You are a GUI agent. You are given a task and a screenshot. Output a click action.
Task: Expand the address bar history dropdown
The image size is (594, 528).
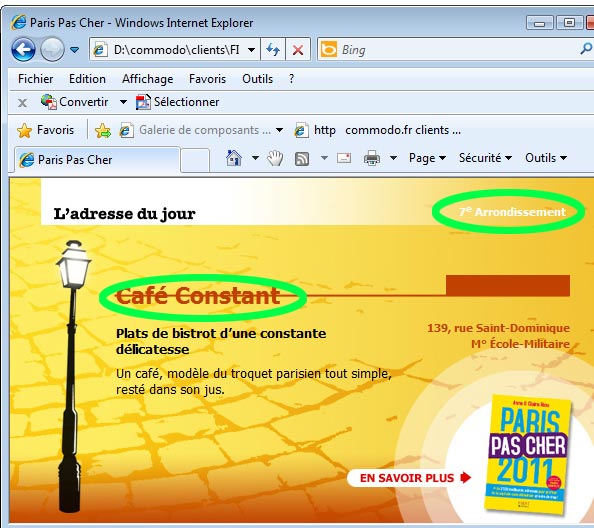[x=251, y=50]
